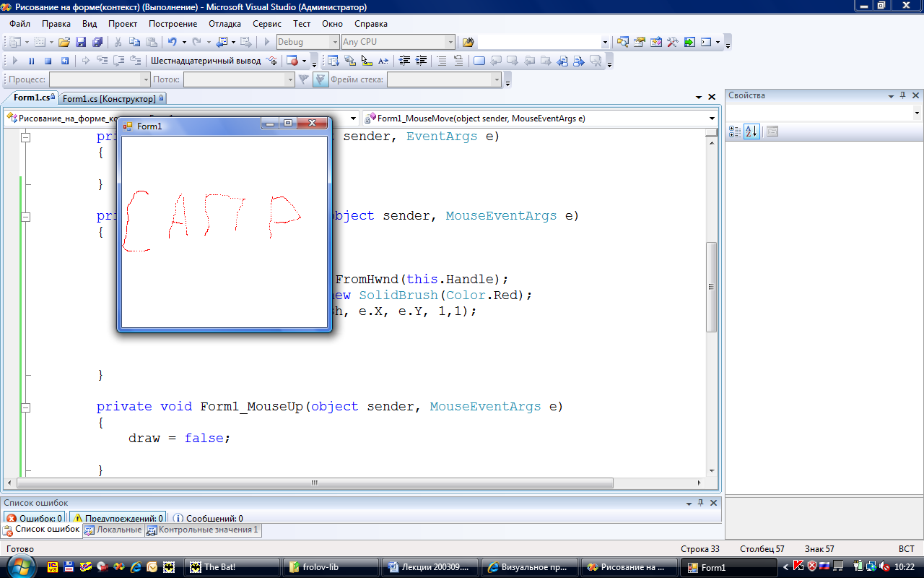Open the Фрейм стека dropdown
Screen dimensions: 924x578
[497, 79]
